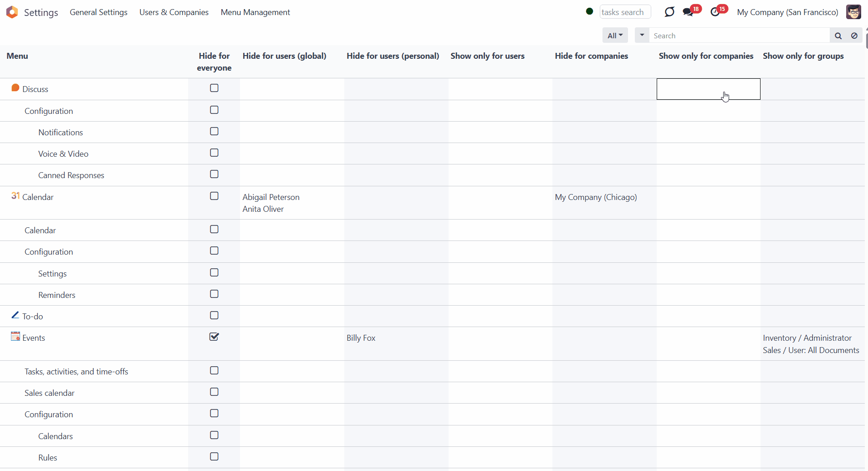Check Hide for everyone for Rules
This screenshot has height=471, width=868.
[214, 456]
